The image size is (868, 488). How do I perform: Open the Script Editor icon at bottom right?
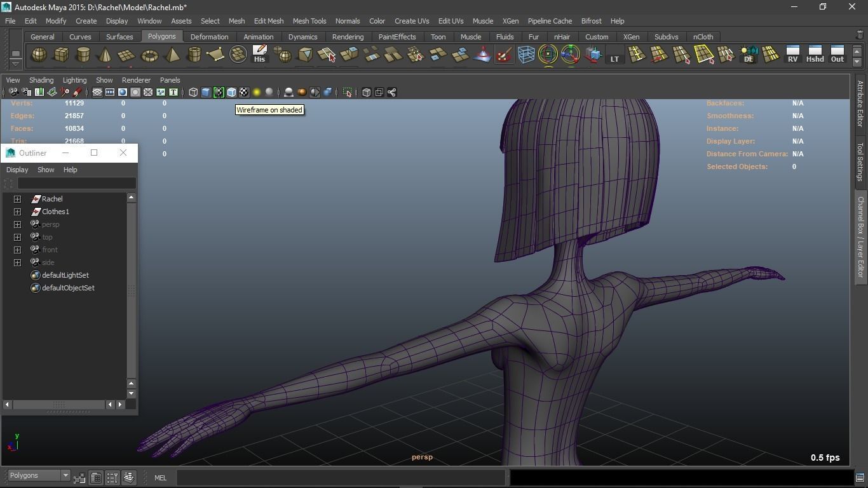[860, 478]
